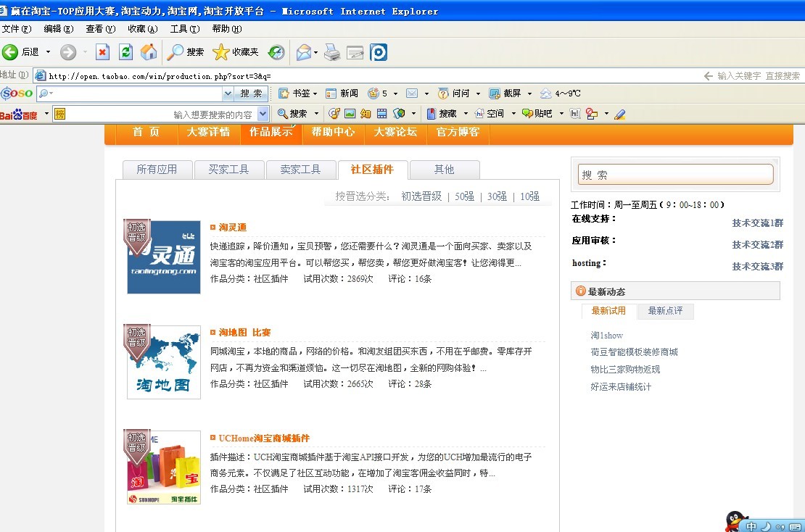The image size is (805, 532).
Task: Open UCHome淘宝商城插件 title link
Action: point(264,438)
